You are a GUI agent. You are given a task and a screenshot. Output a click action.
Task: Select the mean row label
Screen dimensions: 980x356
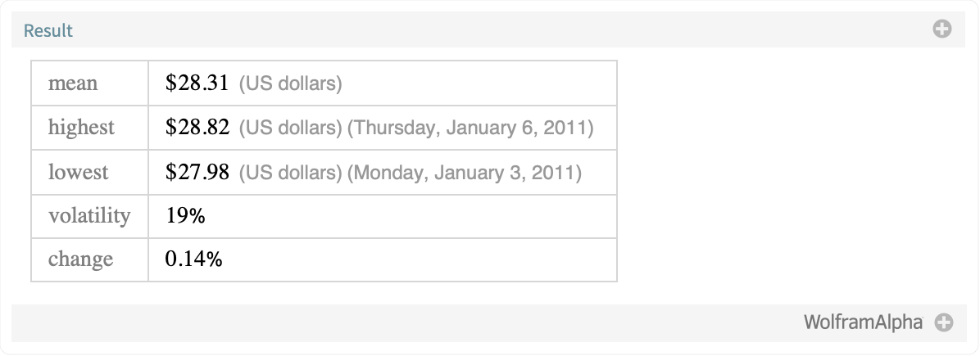(x=72, y=83)
